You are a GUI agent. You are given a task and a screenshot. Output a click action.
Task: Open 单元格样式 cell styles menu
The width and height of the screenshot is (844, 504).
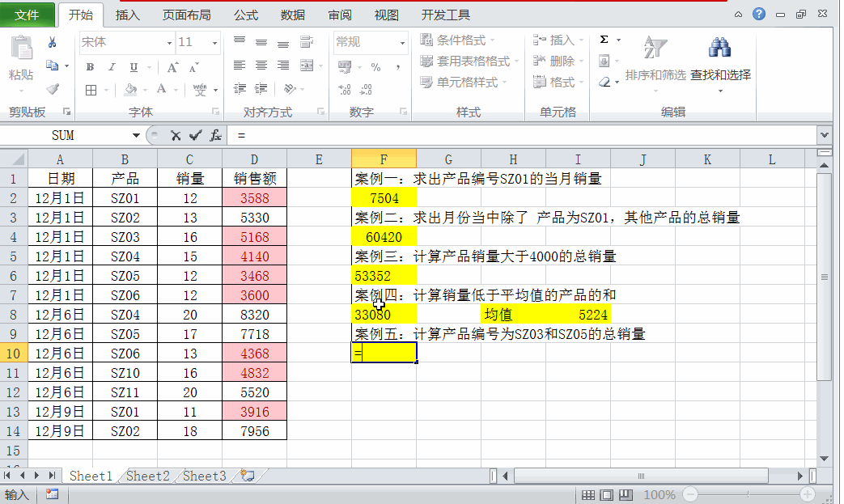tap(464, 83)
